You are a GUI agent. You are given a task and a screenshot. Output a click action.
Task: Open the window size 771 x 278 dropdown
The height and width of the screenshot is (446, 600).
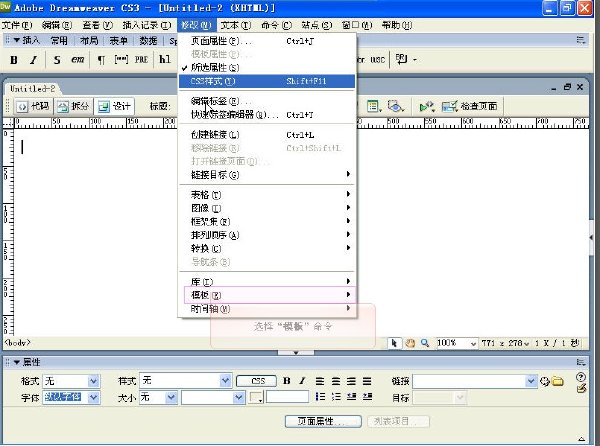[x=505, y=343]
